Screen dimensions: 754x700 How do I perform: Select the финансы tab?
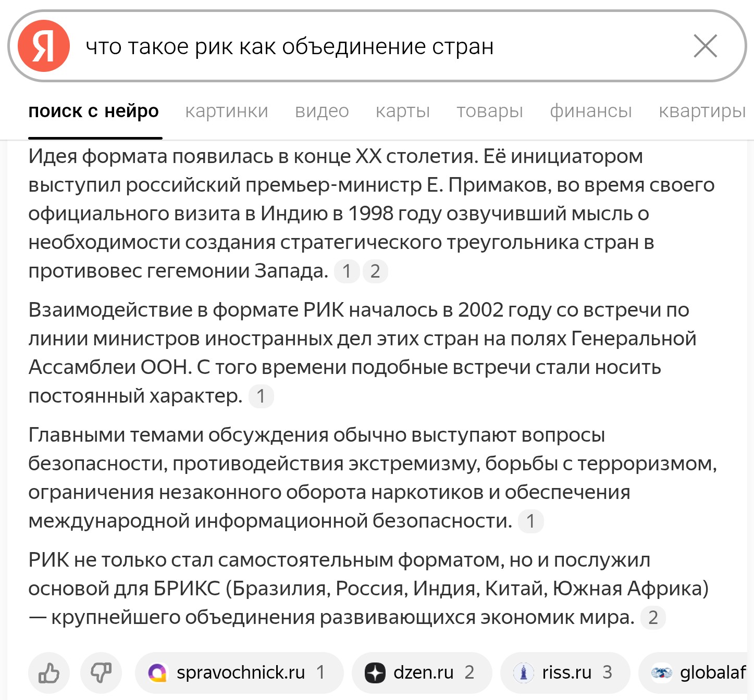(591, 111)
